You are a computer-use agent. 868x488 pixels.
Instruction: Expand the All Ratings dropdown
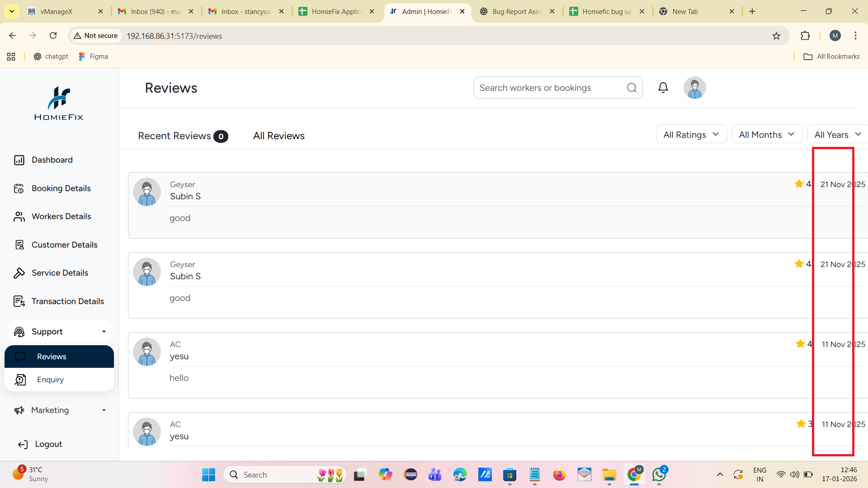coord(691,135)
